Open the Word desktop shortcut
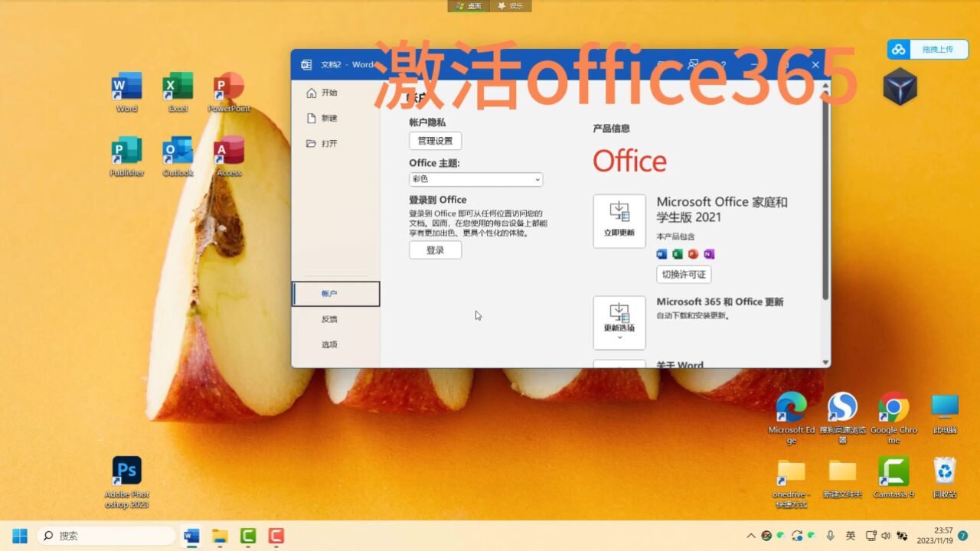 127,92
